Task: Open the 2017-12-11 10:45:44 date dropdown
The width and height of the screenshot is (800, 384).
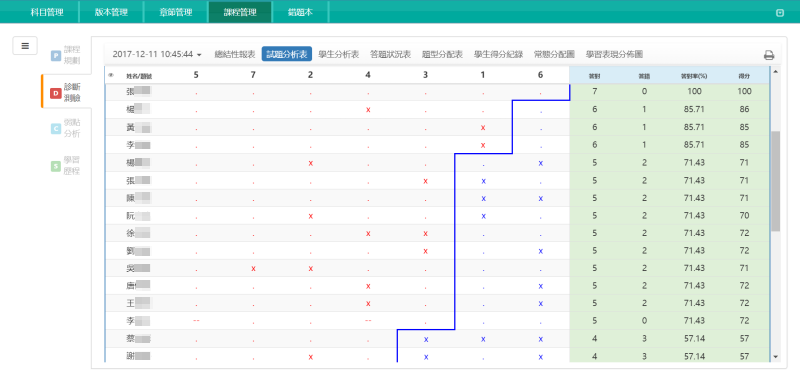Action: click(157, 54)
